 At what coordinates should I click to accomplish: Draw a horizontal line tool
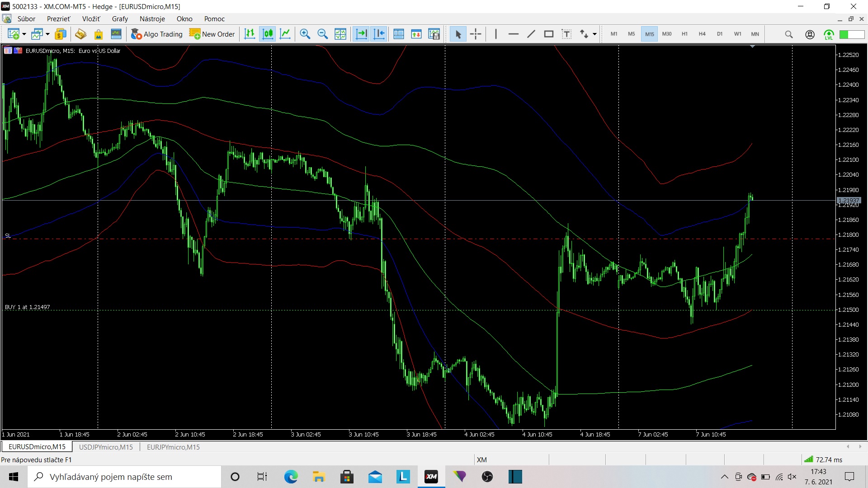click(514, 34)
